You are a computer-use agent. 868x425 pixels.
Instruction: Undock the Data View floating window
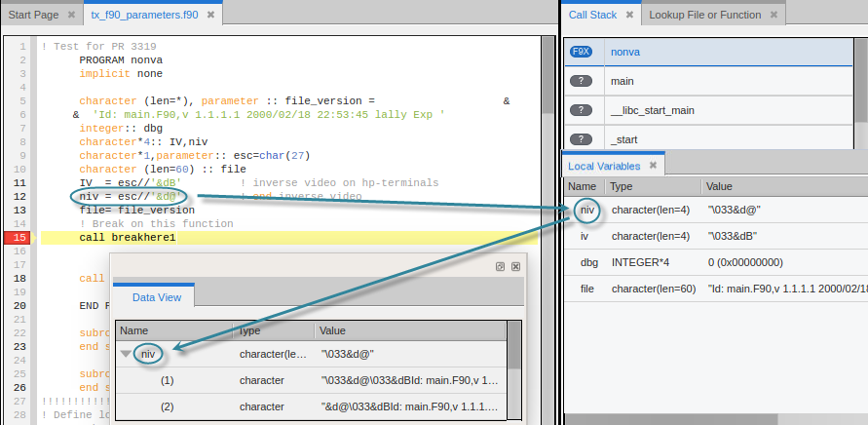click(500, 266)
